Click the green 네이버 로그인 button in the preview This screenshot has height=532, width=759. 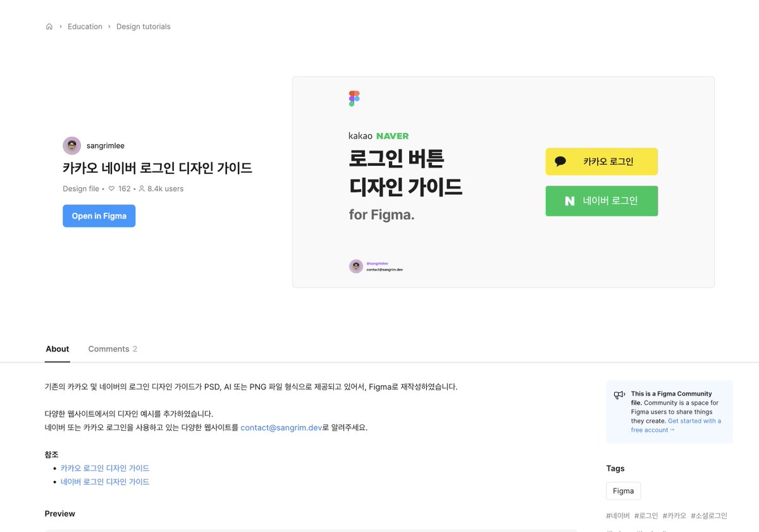tap(602, 201)
